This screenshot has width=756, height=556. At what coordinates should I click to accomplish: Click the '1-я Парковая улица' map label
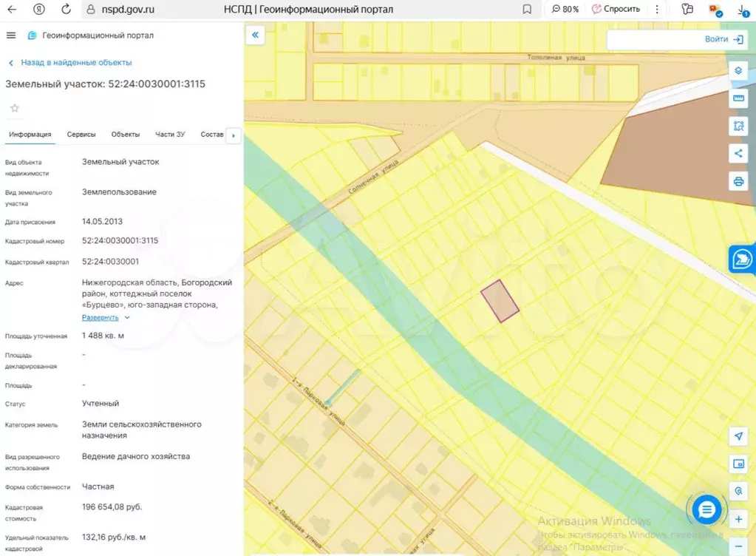coord(319,401)
